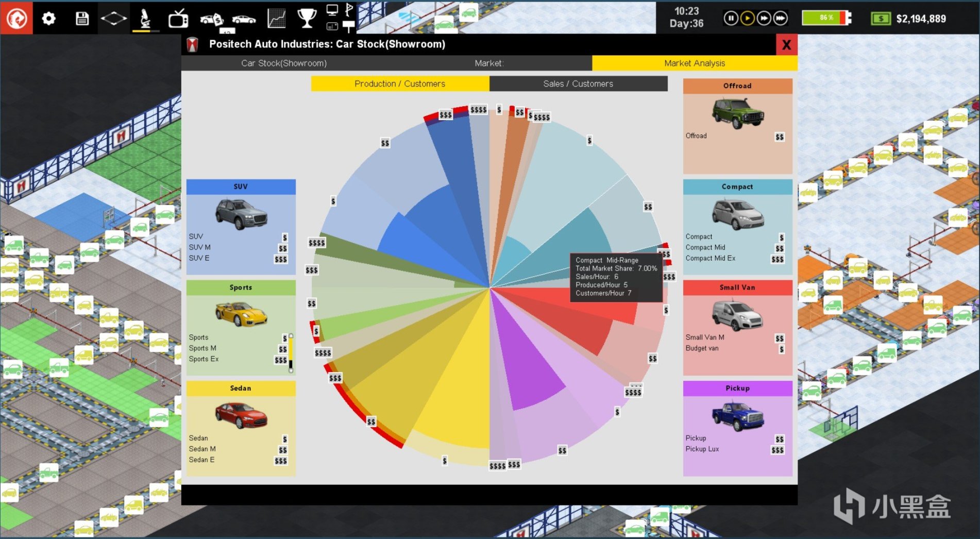Select the SUV M row

[x=239, y=247]
